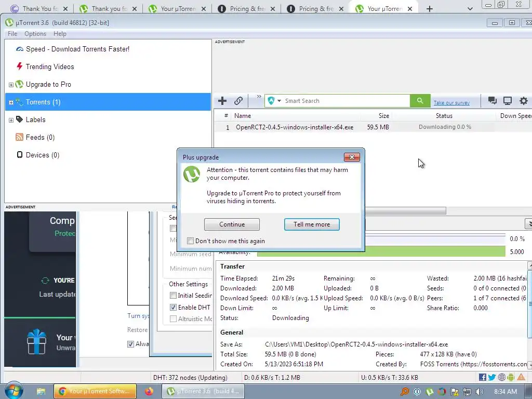Toggle the Initial Seeding checkbox
The image size is (532, 399).
coord(173,296)
